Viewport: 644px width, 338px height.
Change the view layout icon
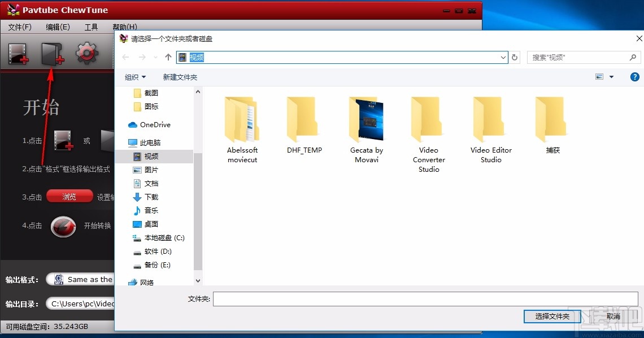(x=599, y=77)
